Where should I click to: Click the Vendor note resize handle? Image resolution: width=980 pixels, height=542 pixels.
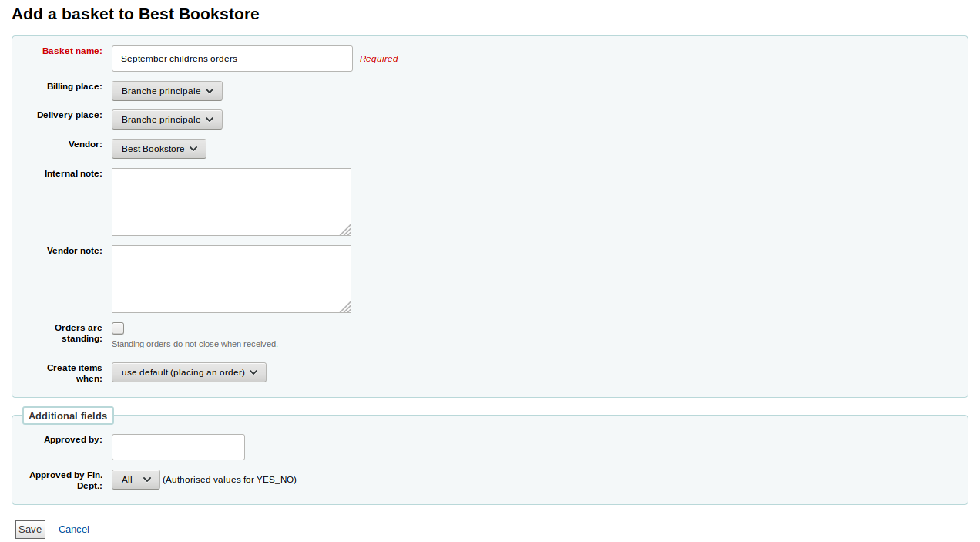(346, 308)
